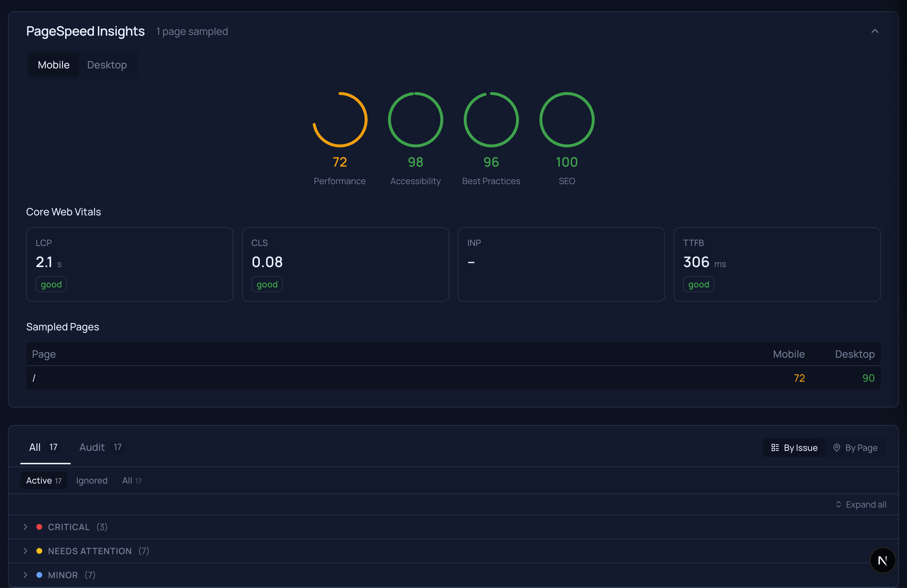Viewport: 907px width, 588px height.
Task: Show Ignored issues
Action: point(91,481)
